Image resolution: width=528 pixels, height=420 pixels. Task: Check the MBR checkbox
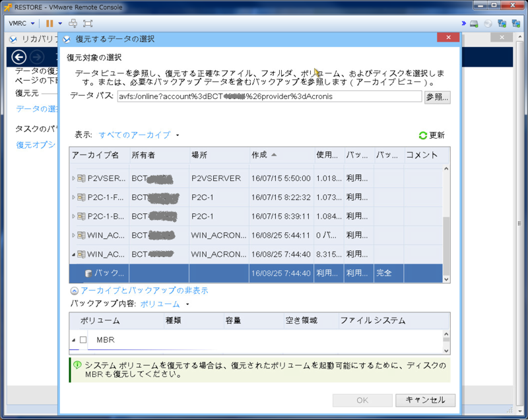coord(83,339)
